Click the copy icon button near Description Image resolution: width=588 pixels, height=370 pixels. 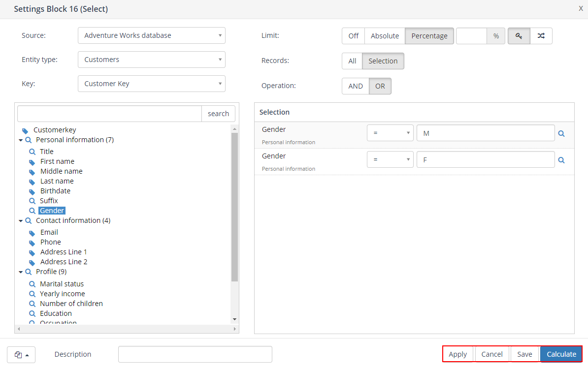pyautogui.click(x=21, y=354)
